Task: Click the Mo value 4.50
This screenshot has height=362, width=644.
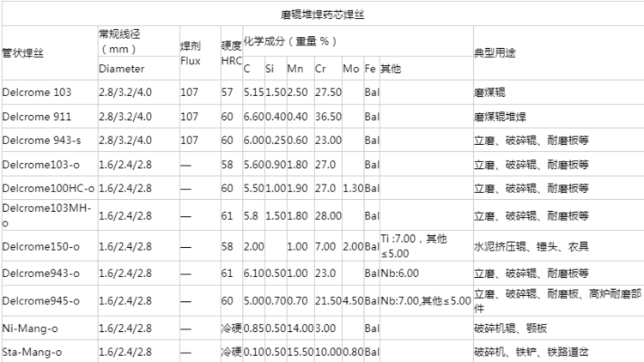Action: coord(353,301)
